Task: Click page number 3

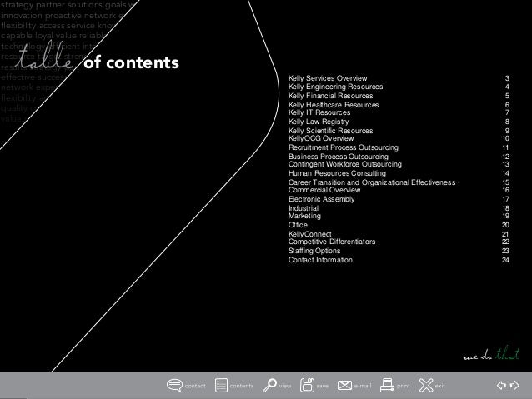Action: 507,78
